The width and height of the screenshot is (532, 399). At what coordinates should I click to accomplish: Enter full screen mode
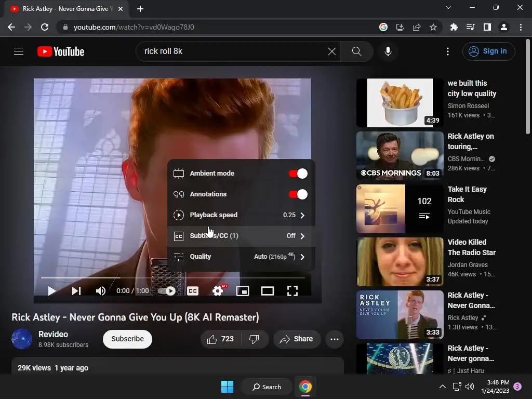pos(292,291)
